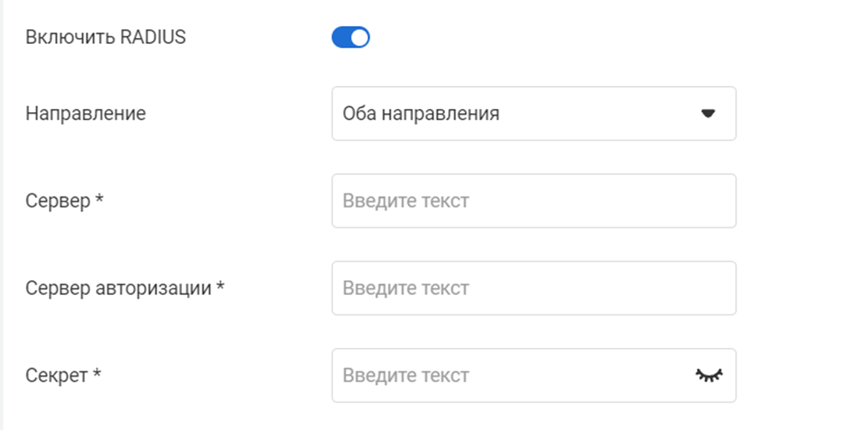The image size is (868, 430).
Task: Expand the Направление dropdown arrow
Action: click(x=707, y=114)
